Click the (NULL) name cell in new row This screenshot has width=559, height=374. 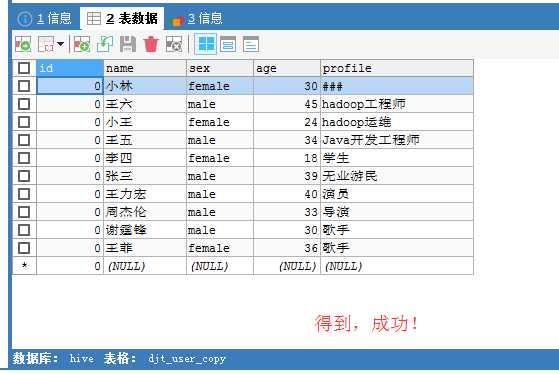click(x=145, y=266)
